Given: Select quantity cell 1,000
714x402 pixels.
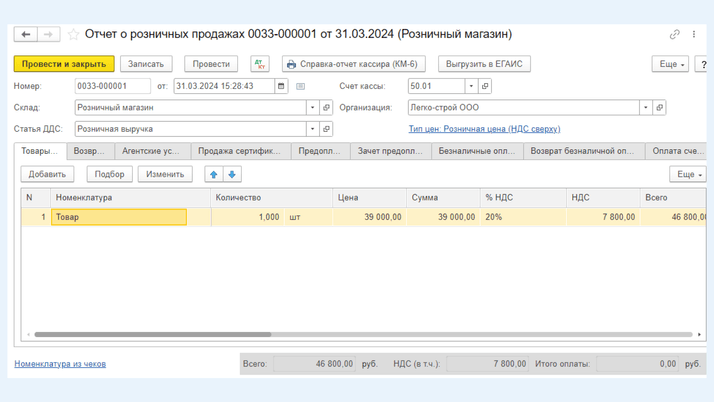Looking at the screenshot, I should pyautogui.click(x=248, y=217).
